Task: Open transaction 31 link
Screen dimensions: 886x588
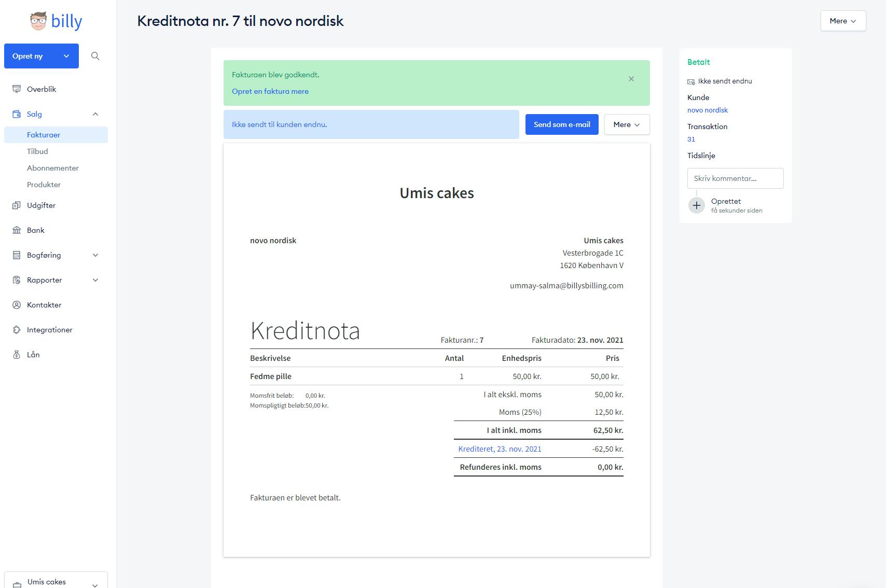Action: [x=691, y=139]
